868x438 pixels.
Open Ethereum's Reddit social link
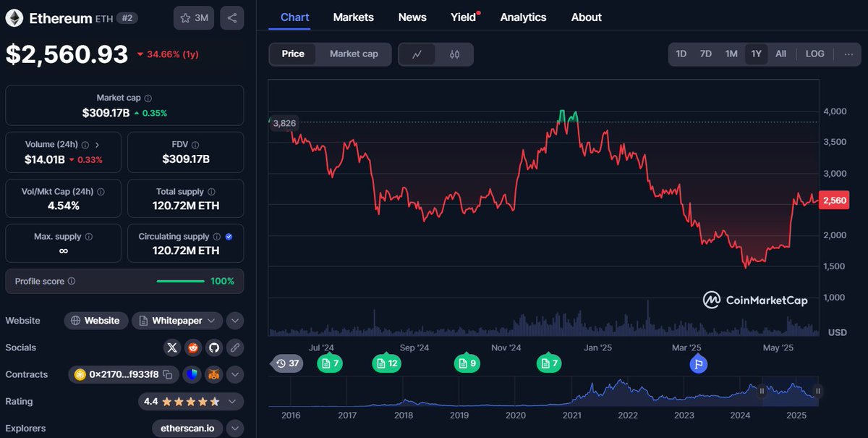pos(193,348)
